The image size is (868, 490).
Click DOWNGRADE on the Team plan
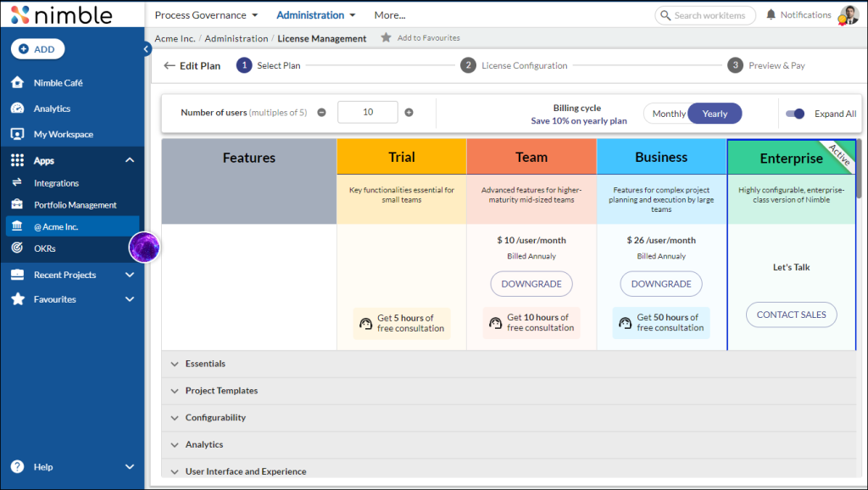coord(531,283)
